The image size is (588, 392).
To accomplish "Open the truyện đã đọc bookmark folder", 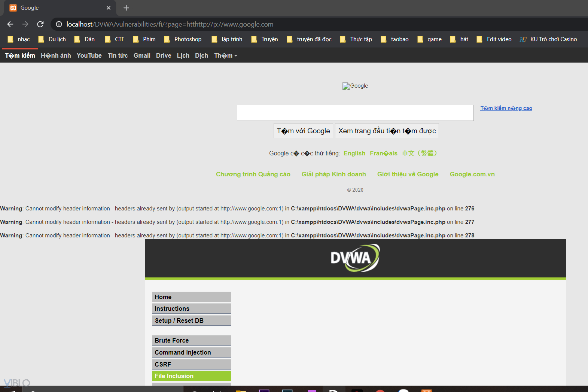I will 309,39.
